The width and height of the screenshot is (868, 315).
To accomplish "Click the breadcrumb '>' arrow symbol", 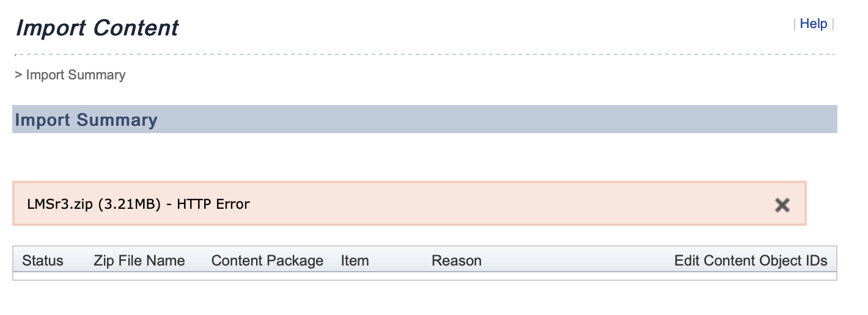I will click(x=18, y=75).
